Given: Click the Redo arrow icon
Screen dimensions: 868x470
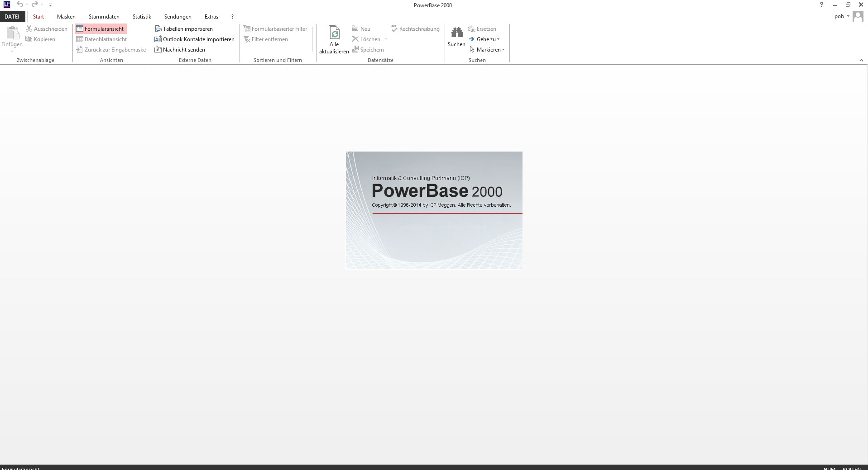Looking at the screenshot, I should 35,5.
